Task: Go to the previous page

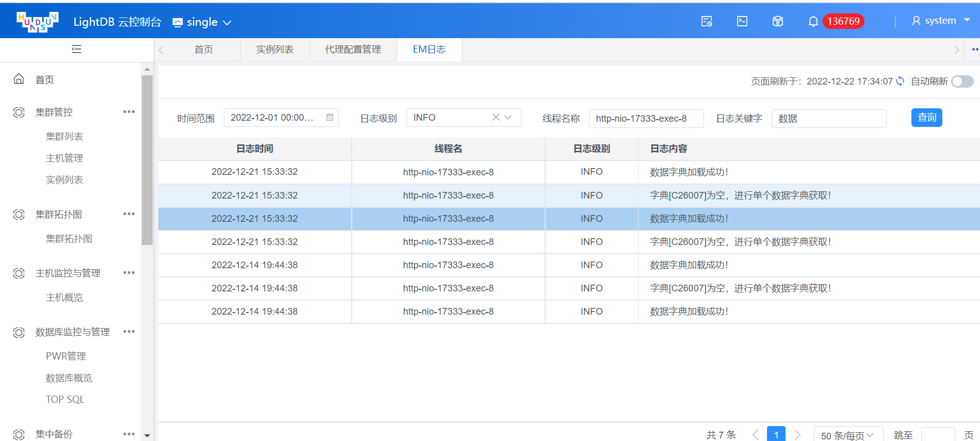Action: tap(756, 435)
